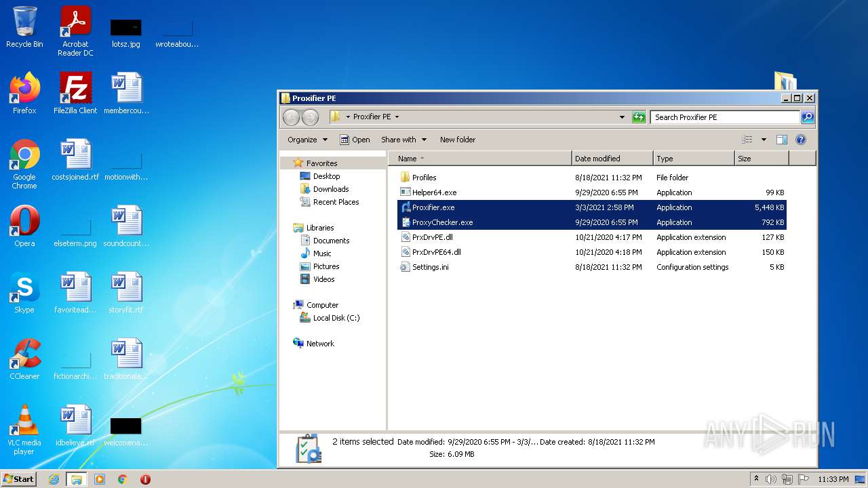Open Skype desktop shortcut
868x488 pixels.
pyautogui.click(x=24, y=292)
